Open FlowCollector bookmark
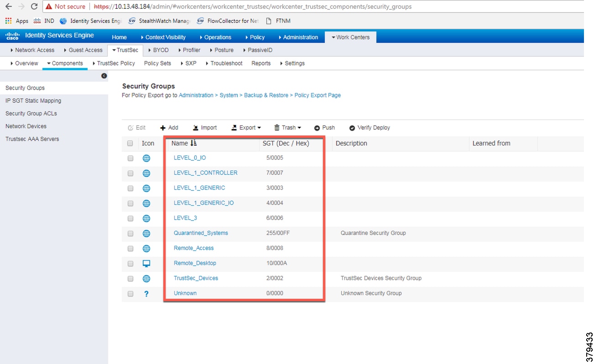This screenshot has height=364, width=594. click(x=228, y=21)
